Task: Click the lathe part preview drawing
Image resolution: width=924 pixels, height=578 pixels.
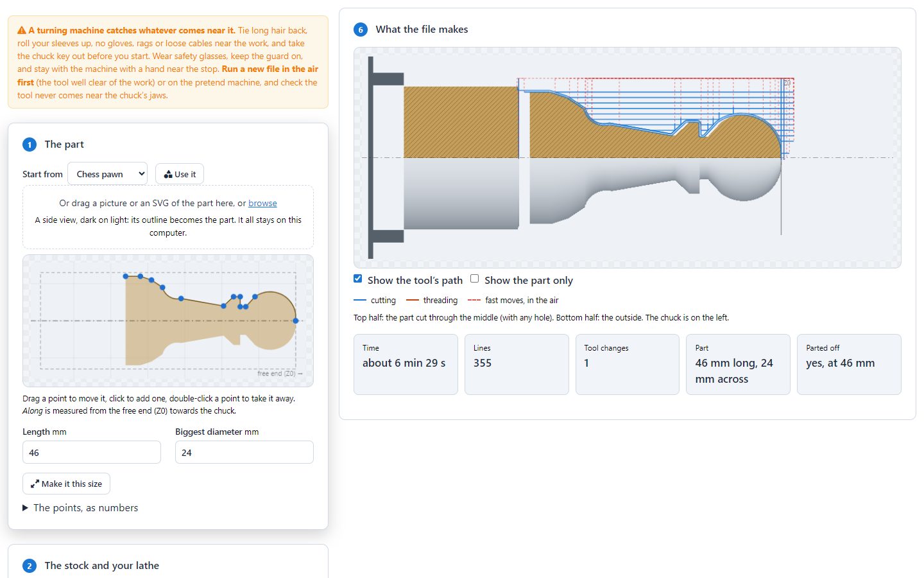Action: pyautogui.click(x=628, y=157)
